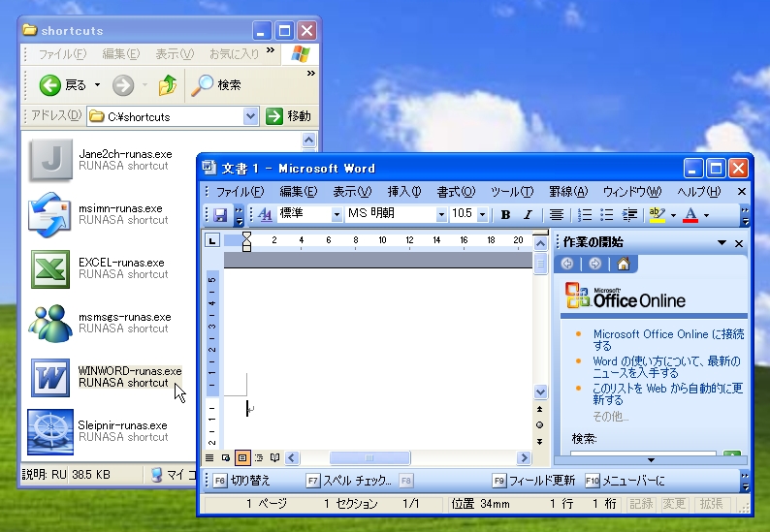Open the style dropdown showing 標準
The image size is (770, 532).
tap(337, 214)
